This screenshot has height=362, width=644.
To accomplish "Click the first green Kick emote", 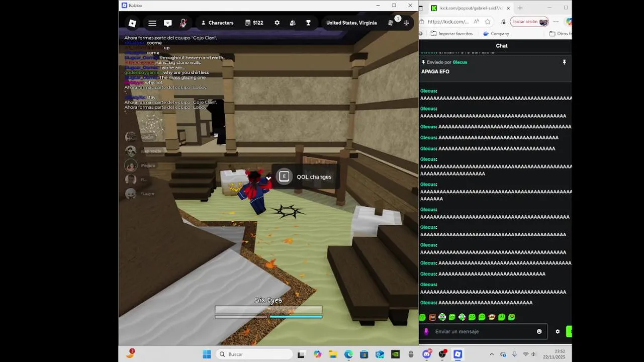I will click(422, 317).
